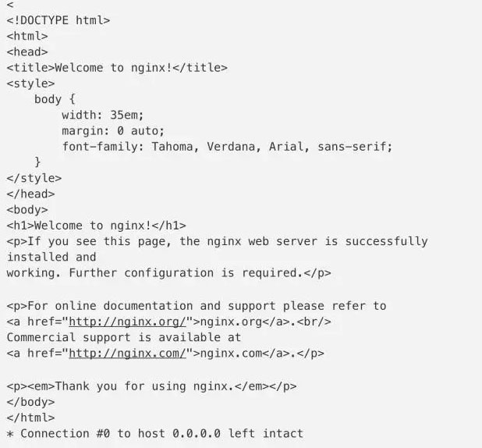Select the opening style tag
Image resolution: width=482 pixels, height=448 pixels.
coord(30,83)
